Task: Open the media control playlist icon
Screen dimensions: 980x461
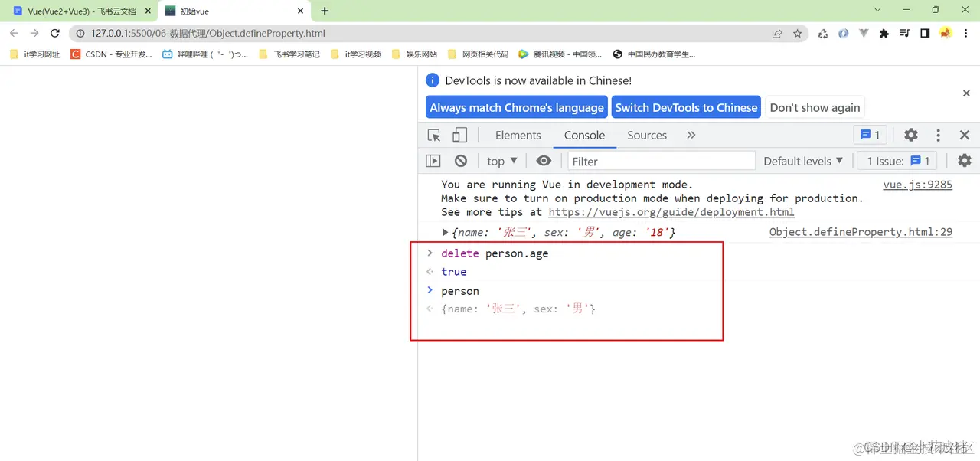Action: 904,33
